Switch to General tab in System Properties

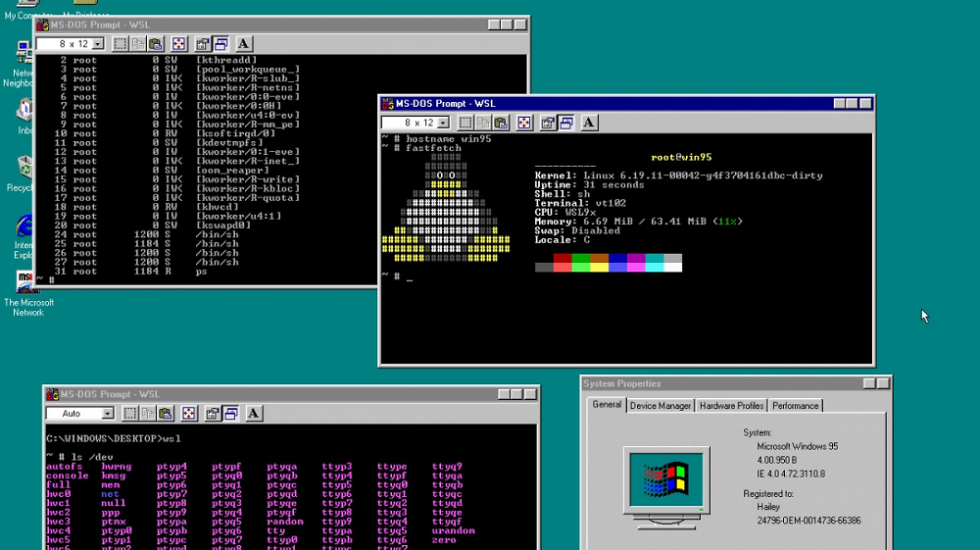607,404
